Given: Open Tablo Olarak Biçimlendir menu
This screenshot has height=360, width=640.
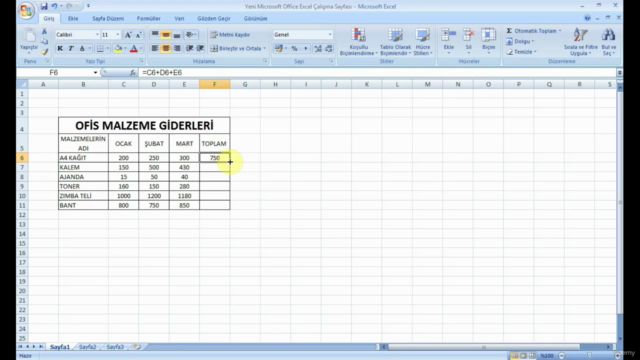Looking at the screenshot, I should [x=396, y=42].
